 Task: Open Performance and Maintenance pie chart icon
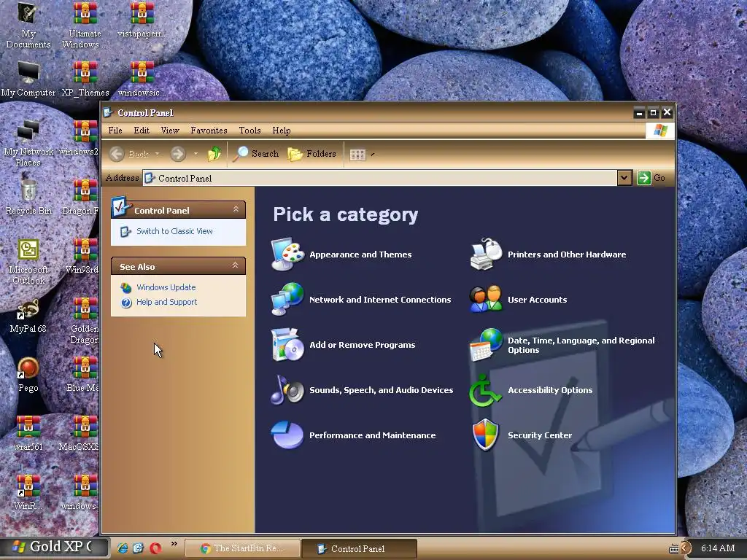click(x=287, y=435)
